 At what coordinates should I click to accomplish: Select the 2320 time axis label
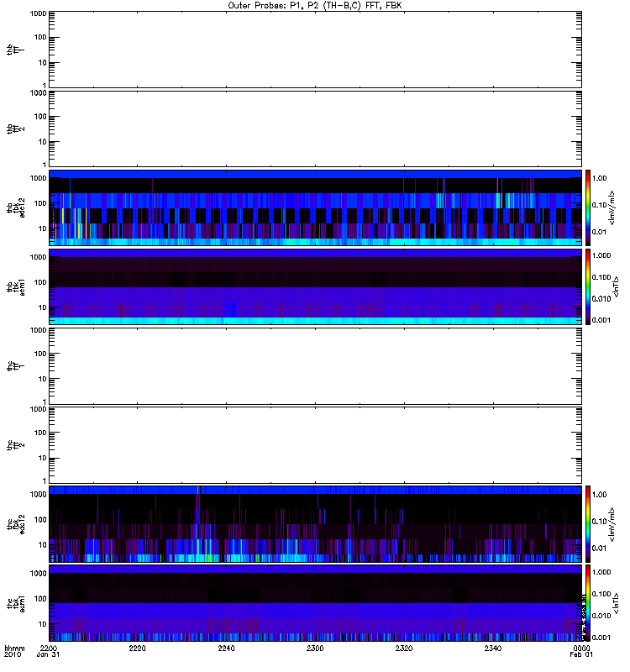pyautogui.click(x=404, y=648)
